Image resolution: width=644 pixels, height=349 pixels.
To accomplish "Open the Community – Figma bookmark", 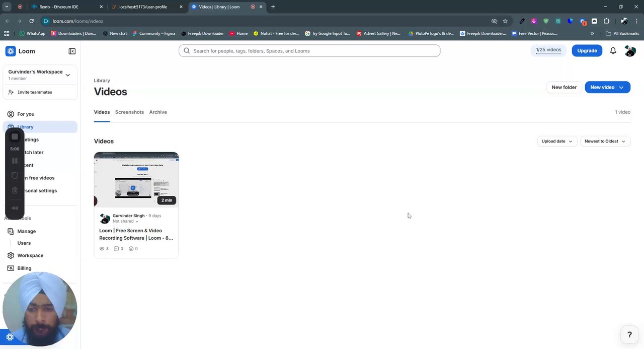I will (154, 34).
